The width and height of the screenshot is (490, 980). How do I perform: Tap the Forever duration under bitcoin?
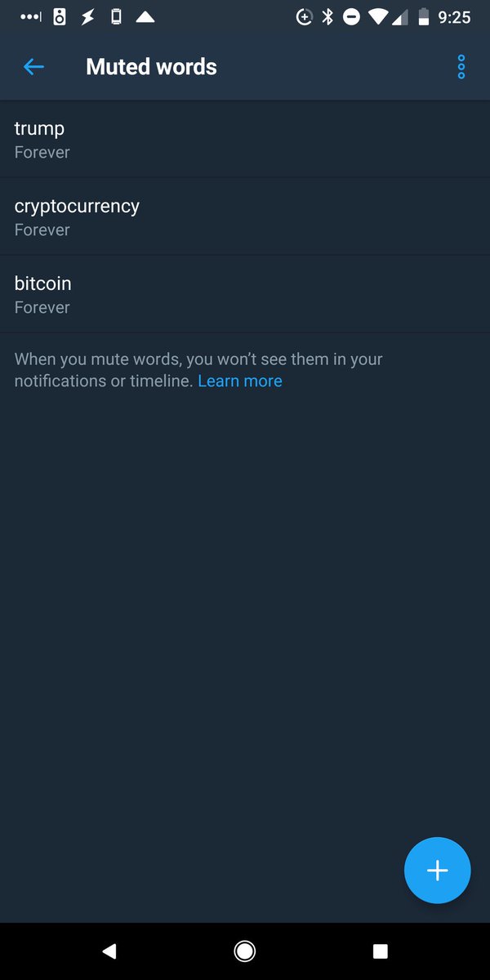click(42, 308)
